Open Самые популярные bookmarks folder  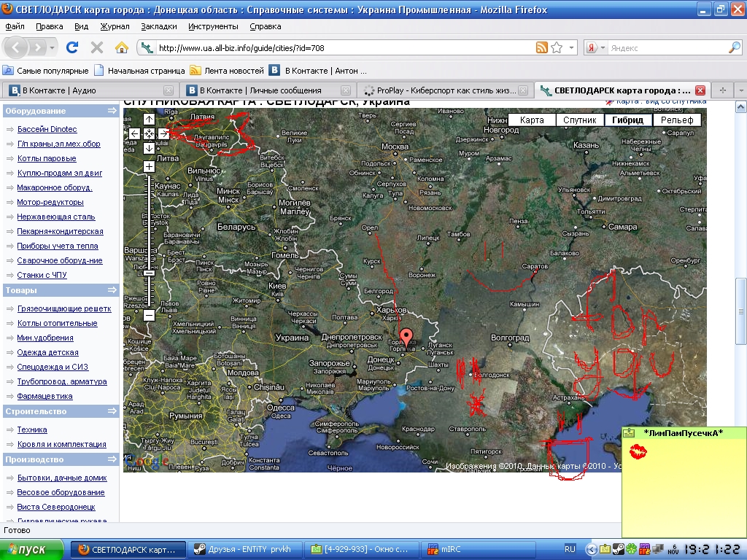click(x=46, y=71)
